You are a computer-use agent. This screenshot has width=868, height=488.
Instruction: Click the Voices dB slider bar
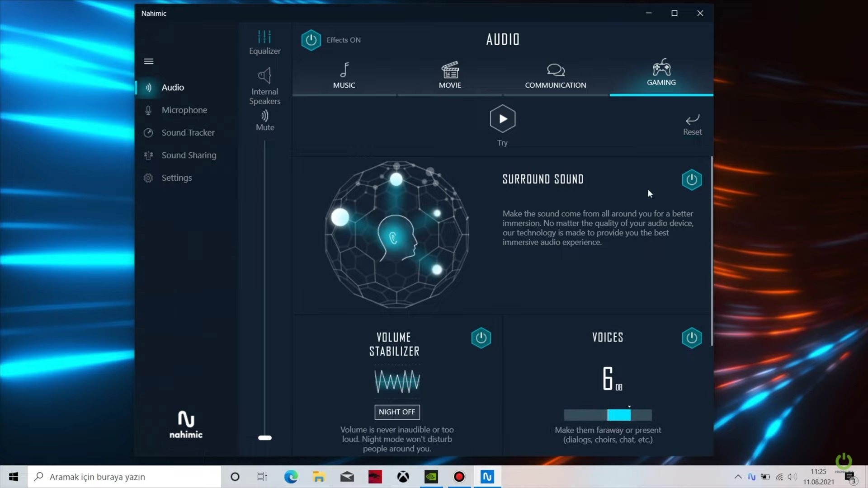pos(608,415)
